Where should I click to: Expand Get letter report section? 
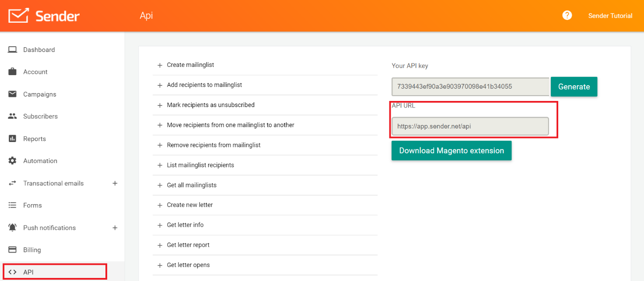point(265,245)
